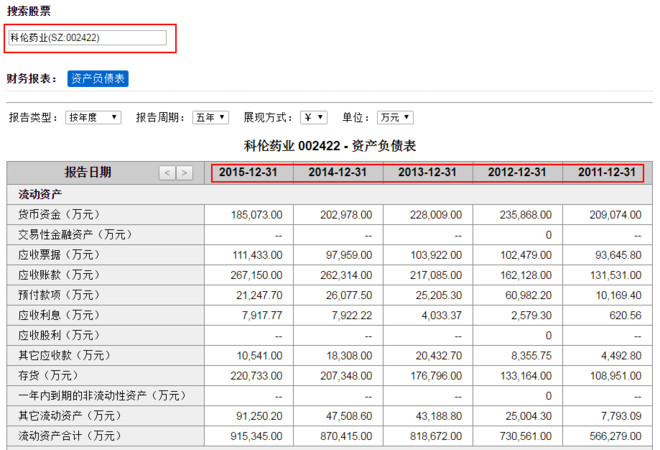Click the value 21,247.70
The image size is (660, 450).
point(259,296)
